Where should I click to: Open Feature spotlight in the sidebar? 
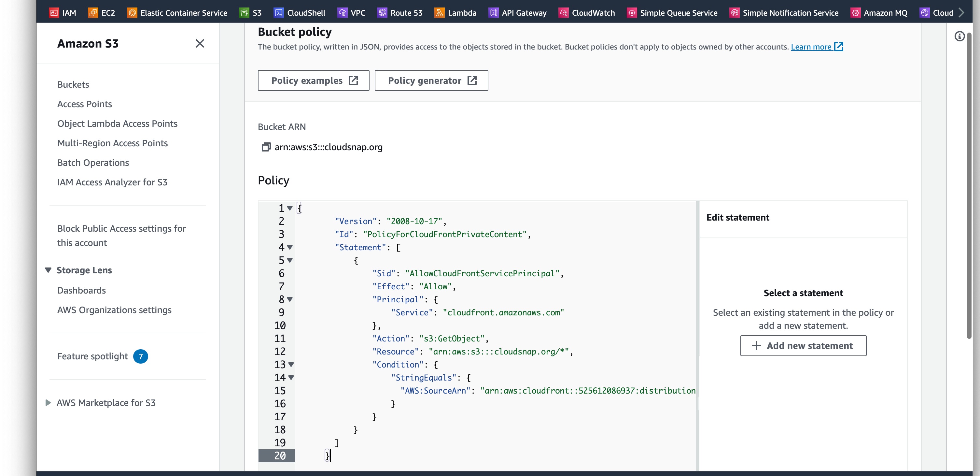click(92, 356)
